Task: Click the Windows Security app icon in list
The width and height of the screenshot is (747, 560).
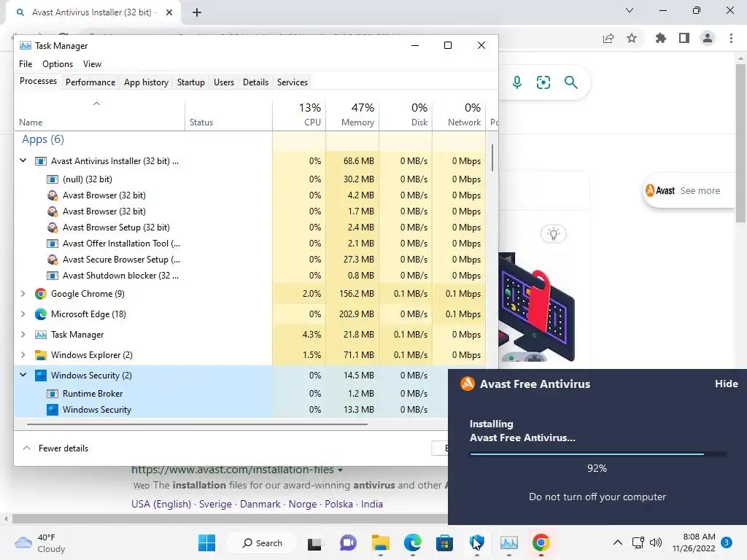Action: pyautogui.click(x=41, y=376)
